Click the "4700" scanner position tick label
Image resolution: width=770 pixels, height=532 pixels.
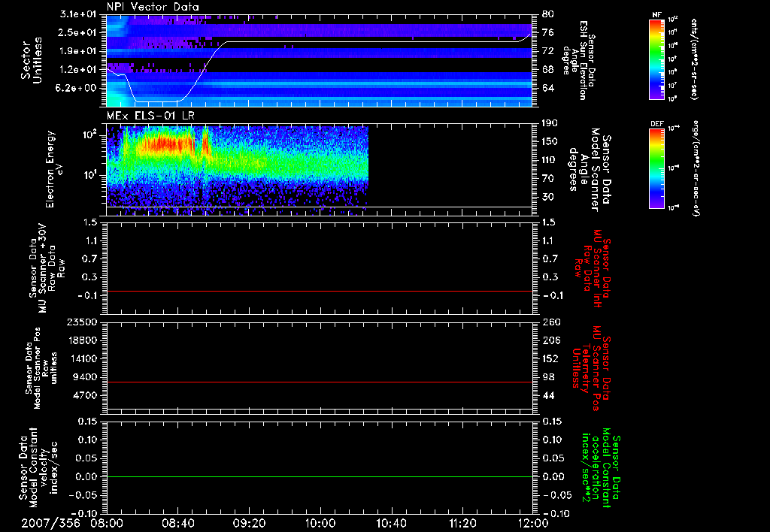(86, 395)
